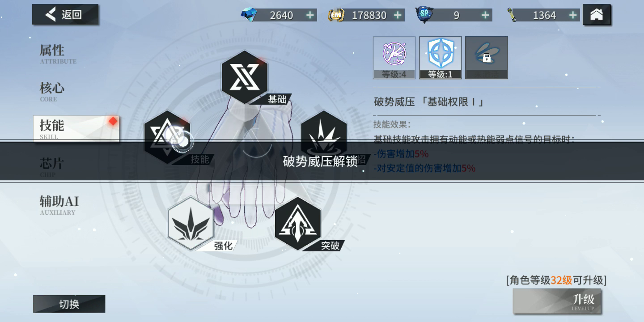644x322 pixels.
Task: Click the 返回 back button
Action: tap(65, 15)
